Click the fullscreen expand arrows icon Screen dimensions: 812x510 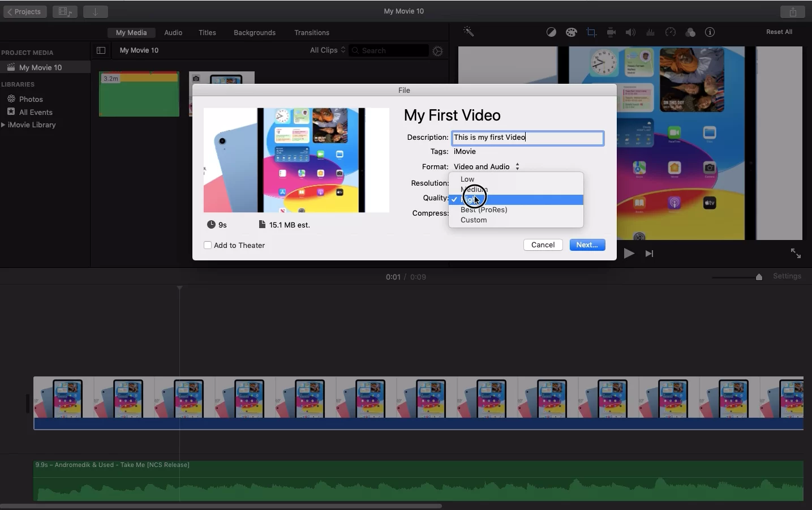tap(796, 253)
